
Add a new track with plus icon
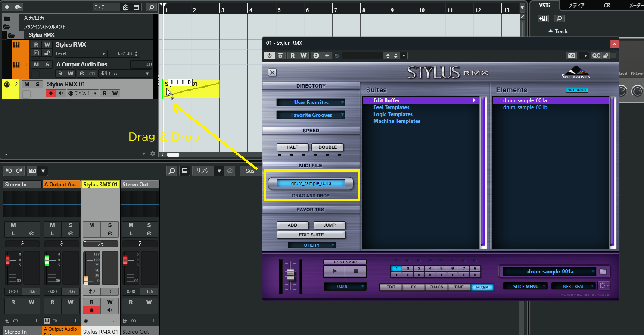(x=7, y=7)
